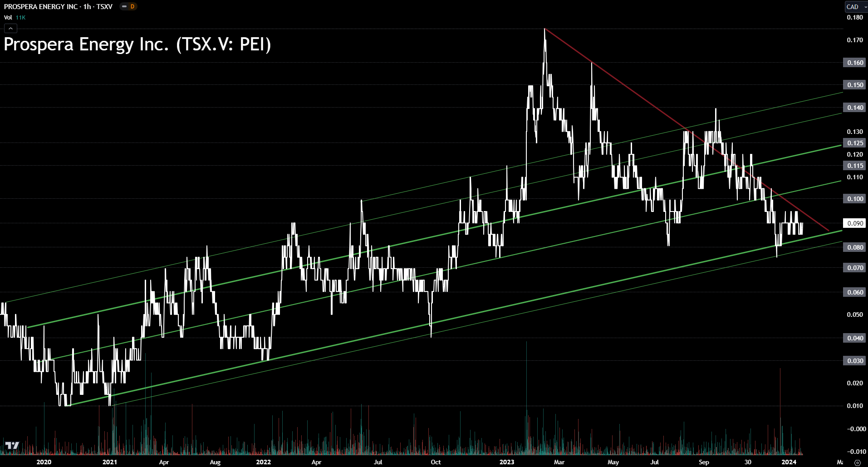Click the May label on time axis
868x467 pixels.
[x=613, y=462]
